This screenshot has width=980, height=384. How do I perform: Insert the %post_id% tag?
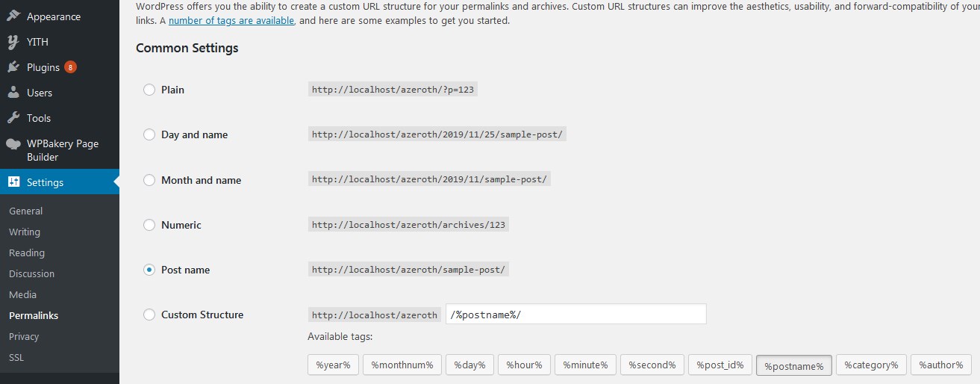pos(720,365)
